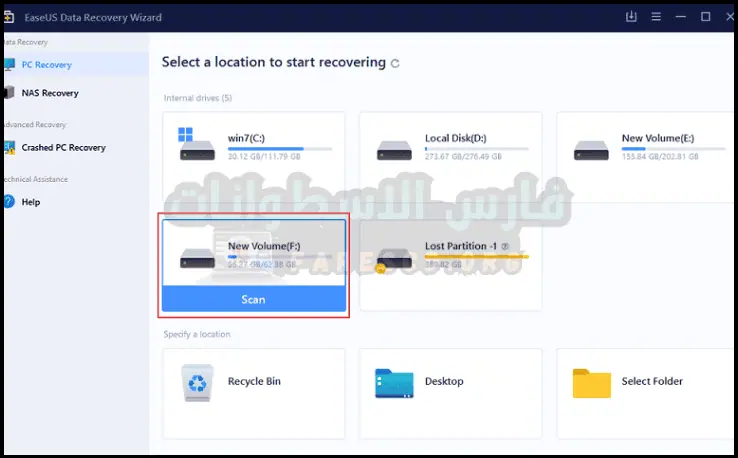Open PC Recovery in the sidebar
Screen dimensions: 738x458
pyautogui.click(x=47, y=65)
